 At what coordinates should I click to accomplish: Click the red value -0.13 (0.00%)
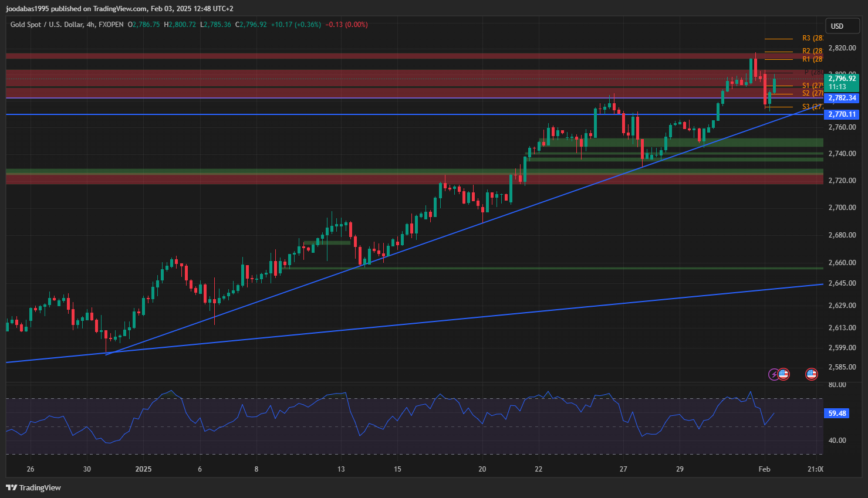(x=346, y=25)
